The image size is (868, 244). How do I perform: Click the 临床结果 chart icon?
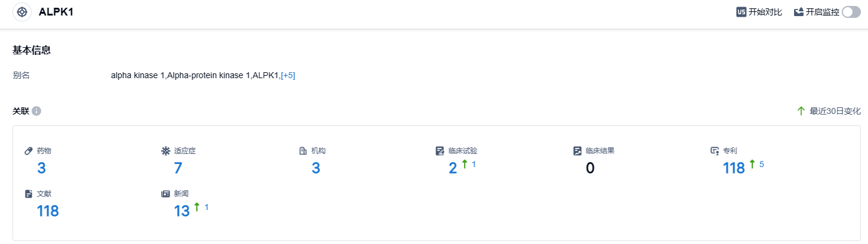point(577,151)
